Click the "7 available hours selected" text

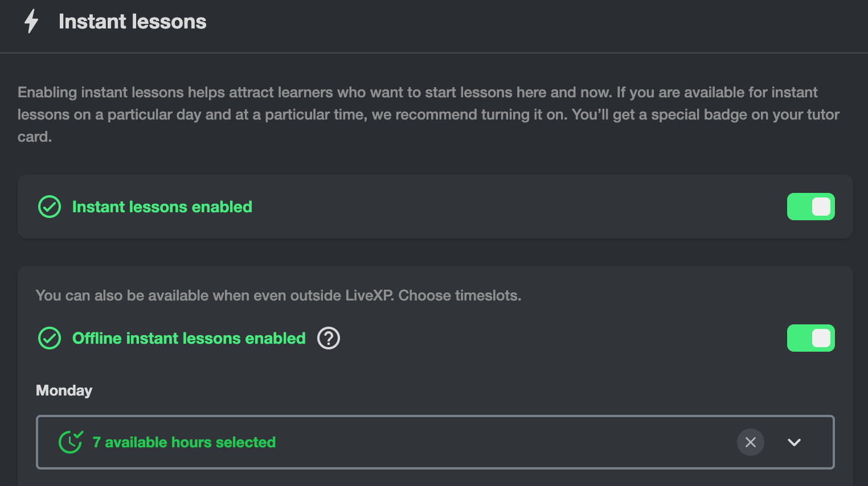pos(184,442)
